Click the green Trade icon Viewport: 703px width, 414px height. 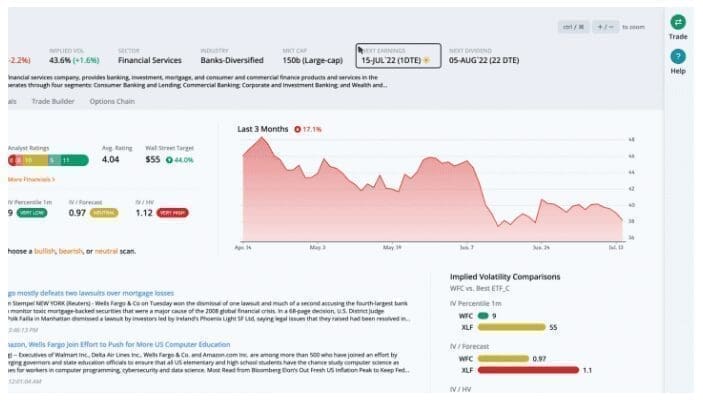(x=678, y=22)
